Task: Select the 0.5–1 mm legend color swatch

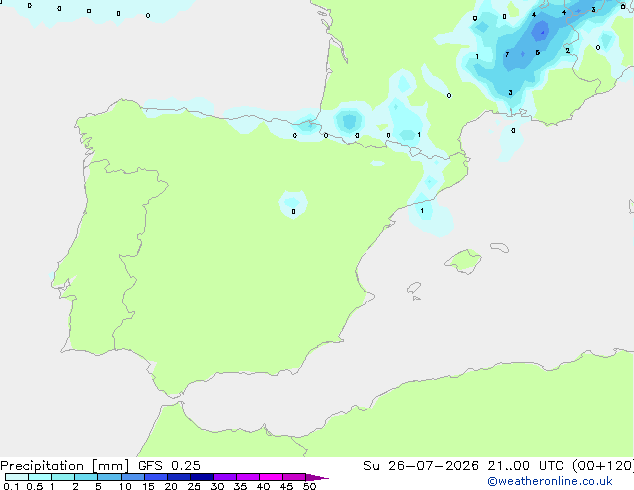Action: (40, 477)
